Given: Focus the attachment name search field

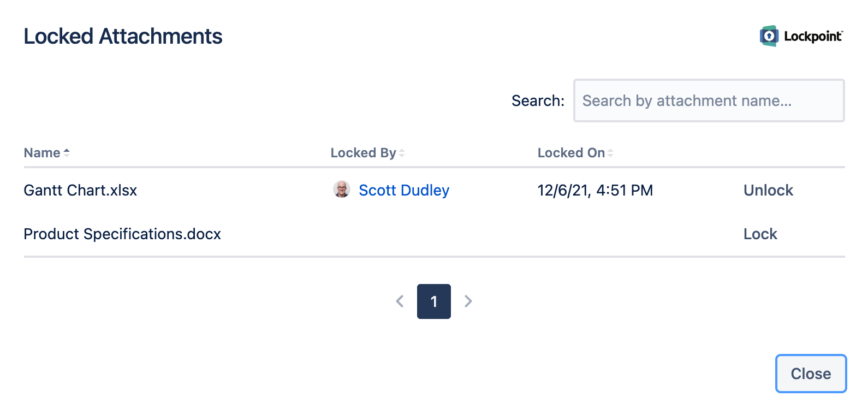Looking at the screenshot, I should coord(709,100).
